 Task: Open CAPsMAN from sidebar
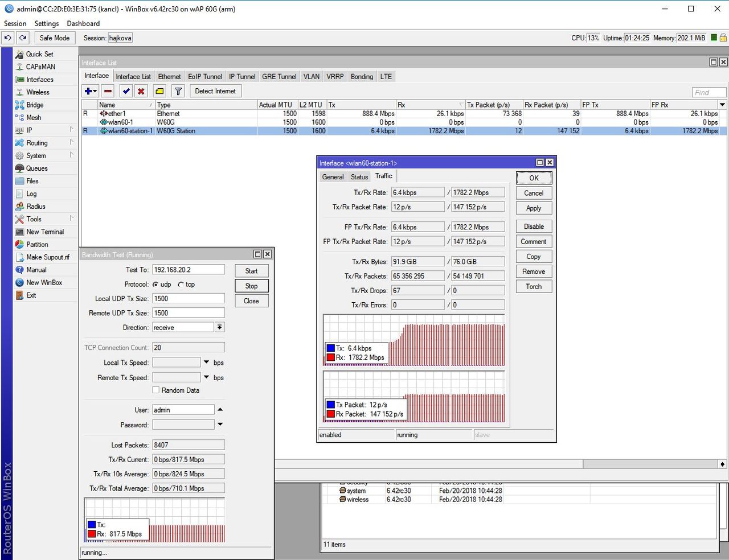[x=40, y=67]
